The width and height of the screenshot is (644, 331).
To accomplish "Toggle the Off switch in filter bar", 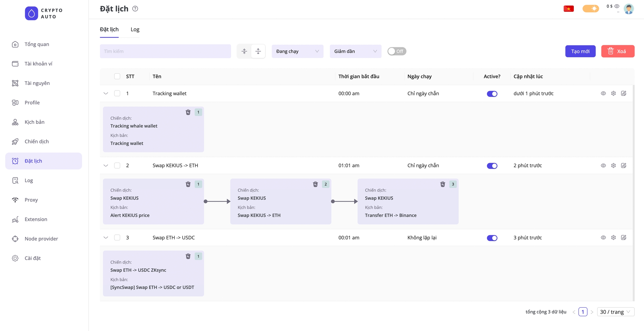I will click(397, 51).
